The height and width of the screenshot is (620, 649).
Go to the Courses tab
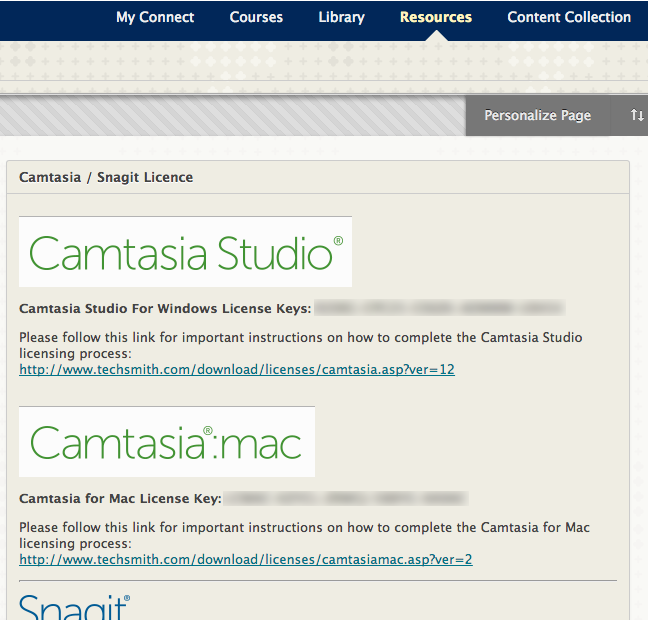256,17
